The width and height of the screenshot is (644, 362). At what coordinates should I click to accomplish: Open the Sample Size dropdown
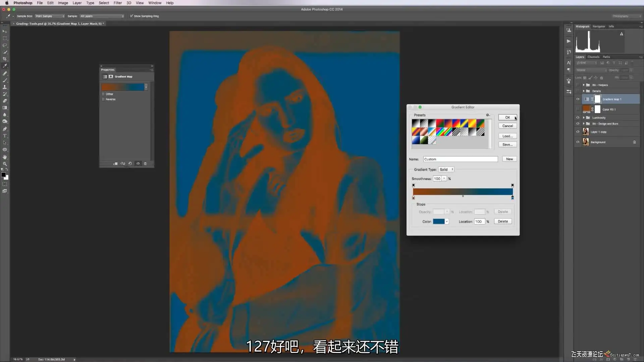pyautogui.click(x=50, y=16)
